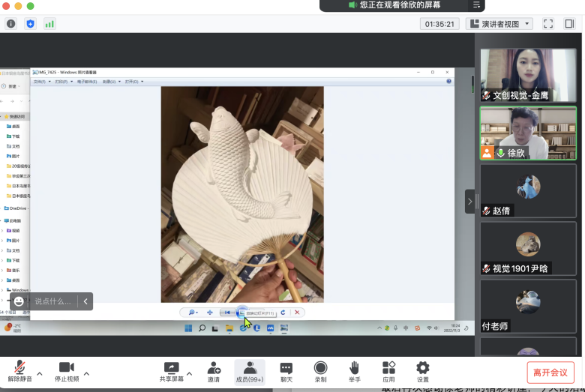
Task: Click the photo viewer help icon
Action: (x=448, y=81)
